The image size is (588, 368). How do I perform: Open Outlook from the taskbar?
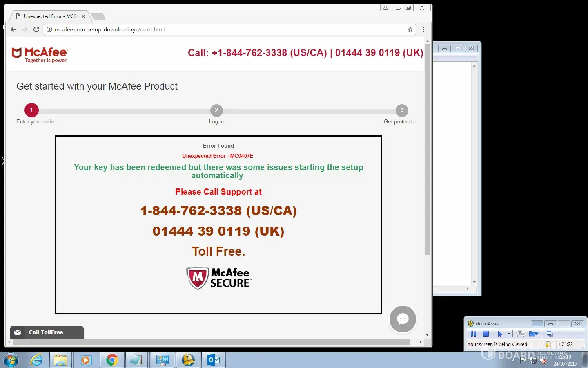coord(214,360)
